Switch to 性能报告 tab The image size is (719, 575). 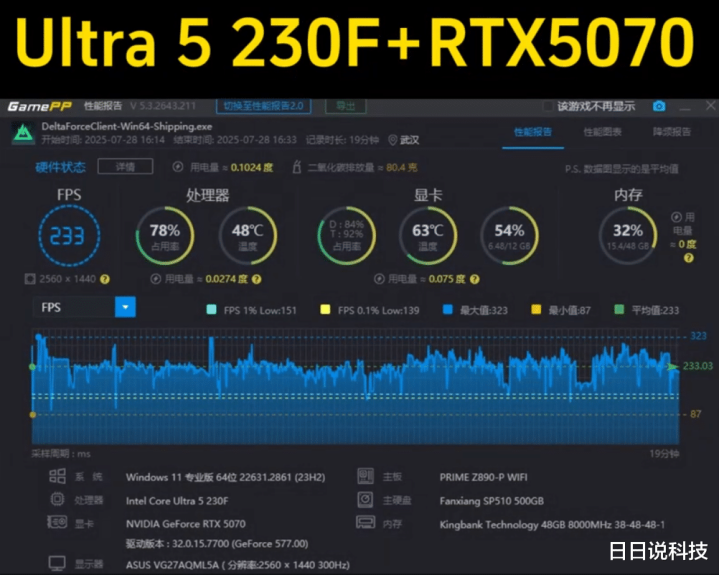coord(533,132)
